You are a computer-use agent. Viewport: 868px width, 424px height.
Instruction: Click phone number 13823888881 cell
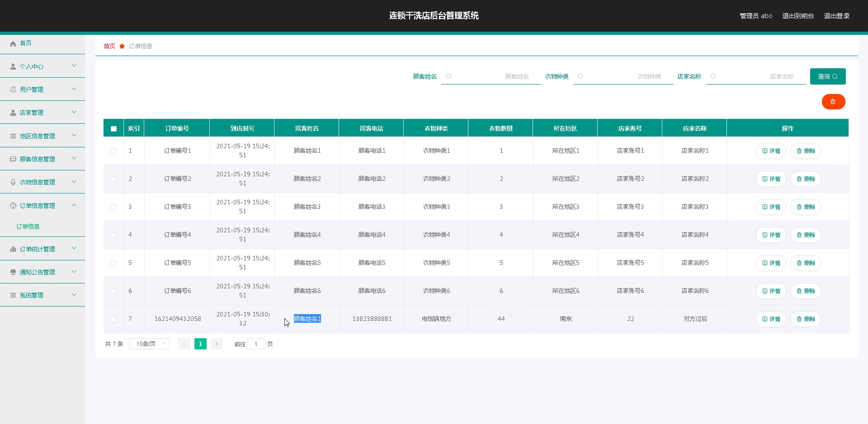point(372,319)
